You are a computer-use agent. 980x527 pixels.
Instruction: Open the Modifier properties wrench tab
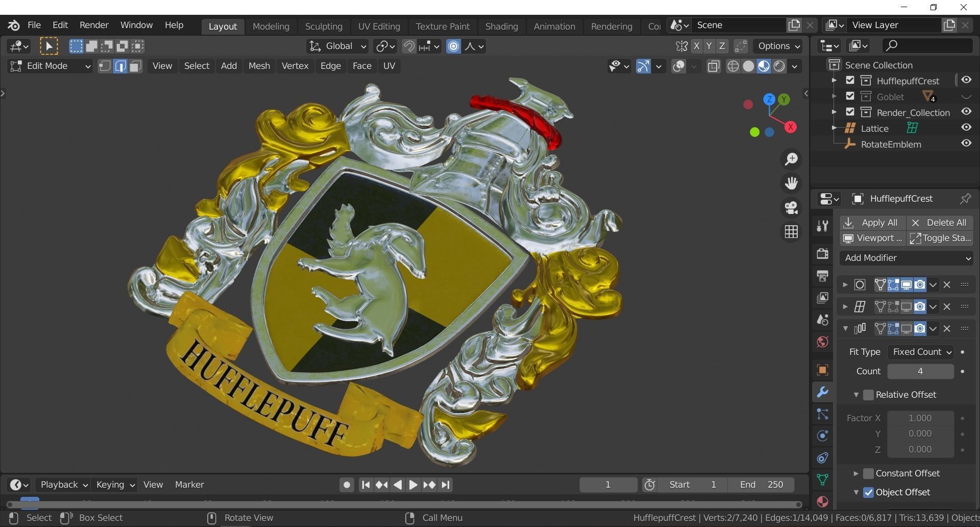822,392
